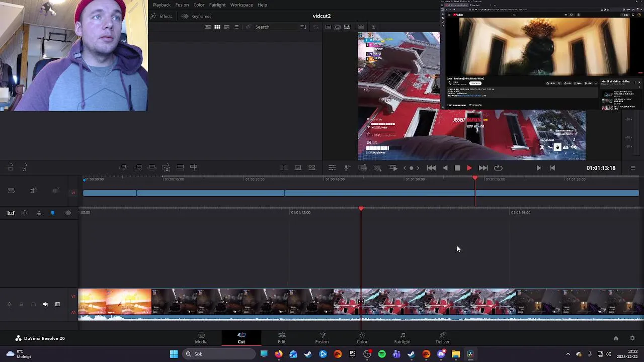Viewport: 644px width, 362px height.
Task: Switch to the Fairlight page
Action: coord(403,338)
